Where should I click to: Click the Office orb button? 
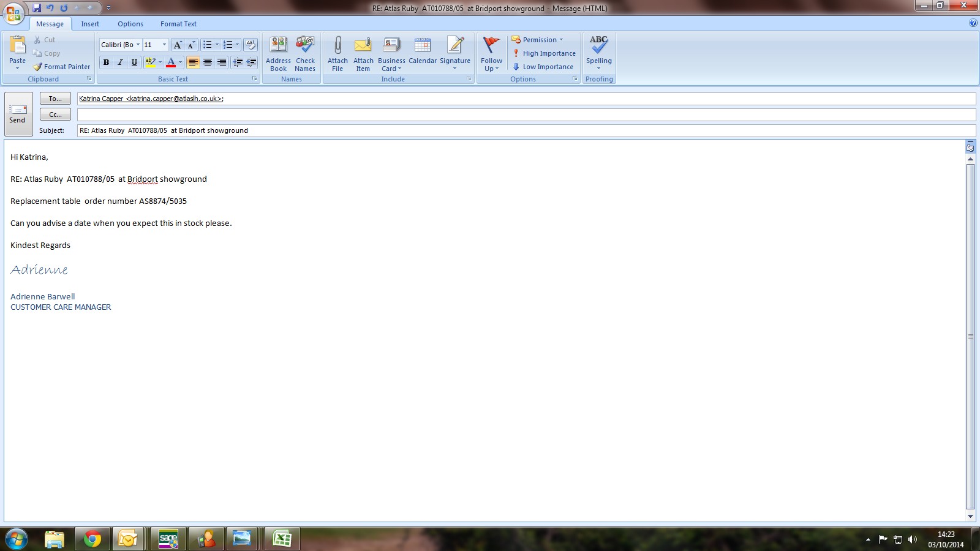13,13
